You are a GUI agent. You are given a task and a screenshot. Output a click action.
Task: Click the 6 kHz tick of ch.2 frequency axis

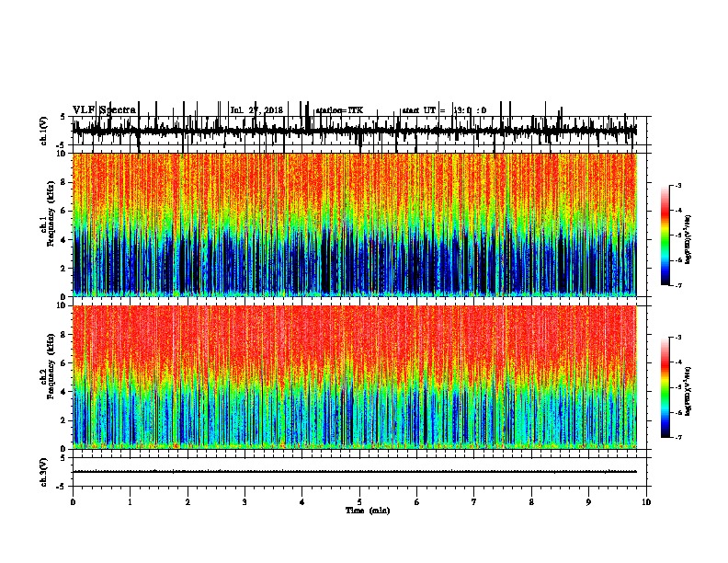(x=64, y=362)
